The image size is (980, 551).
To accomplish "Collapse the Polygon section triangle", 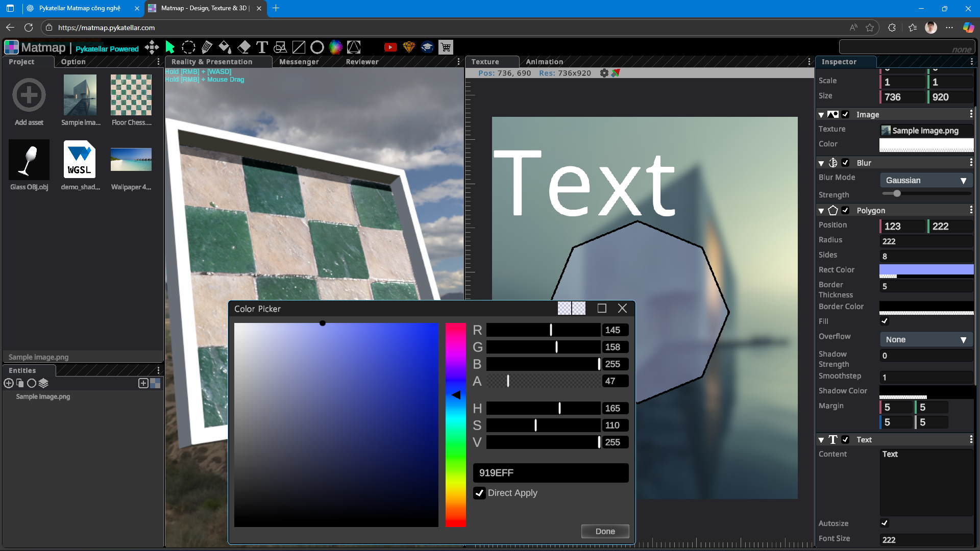I will pos(821,211).
